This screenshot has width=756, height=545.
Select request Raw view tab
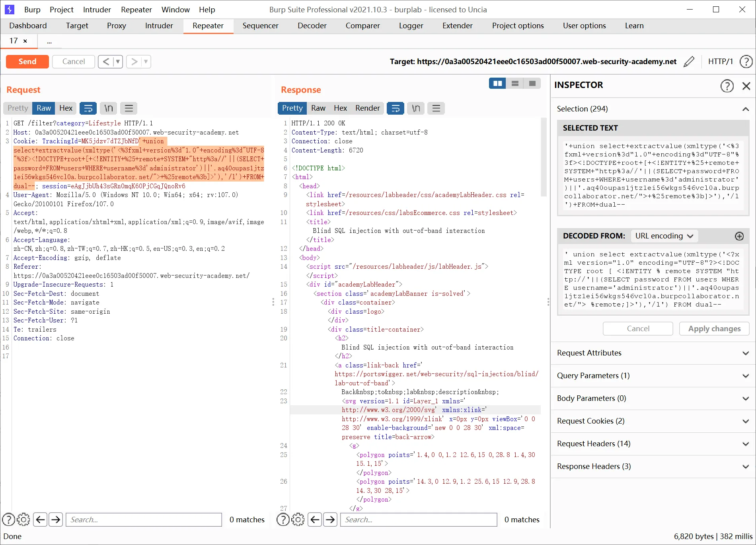point(44,108)
